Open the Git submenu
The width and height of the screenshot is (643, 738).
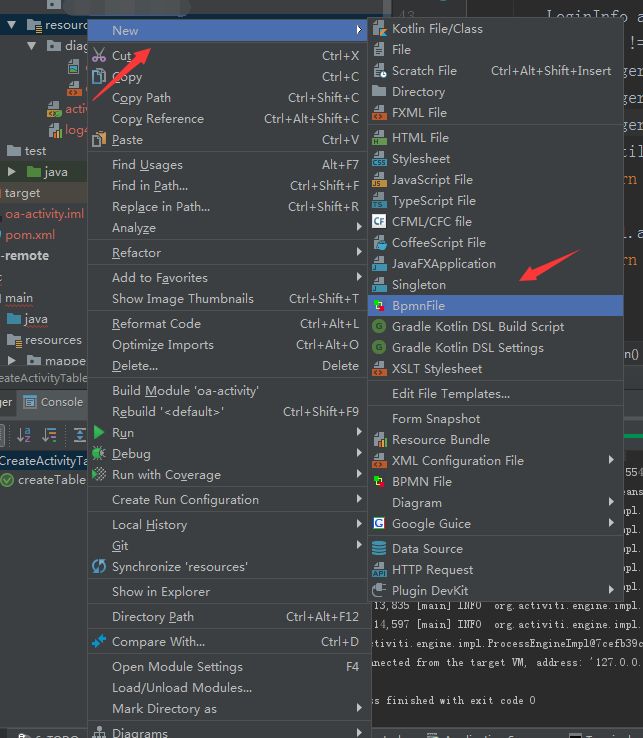pyautogui.click(x=227, y=545)
